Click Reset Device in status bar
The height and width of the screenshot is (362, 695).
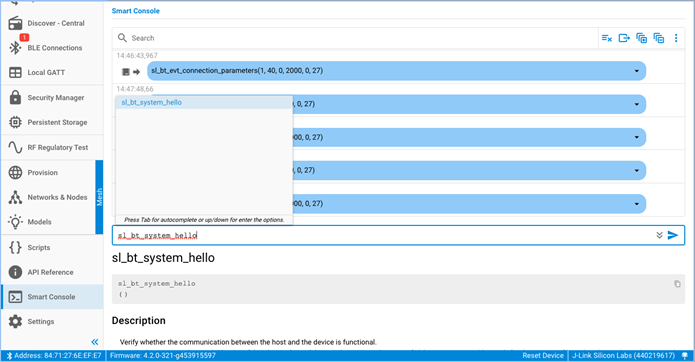543,355
